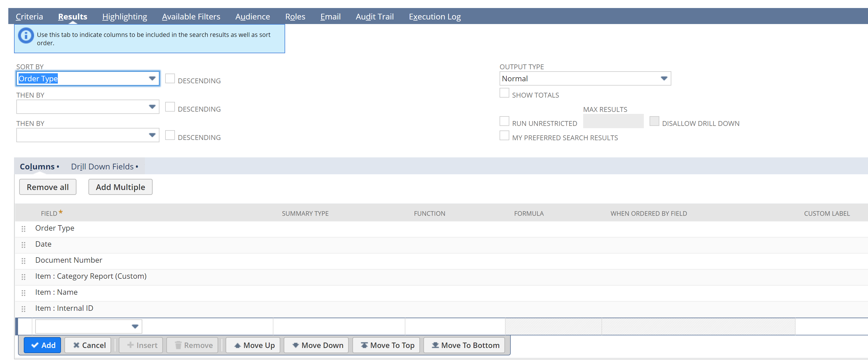Click the Move To Top button

tap(386, 345)
